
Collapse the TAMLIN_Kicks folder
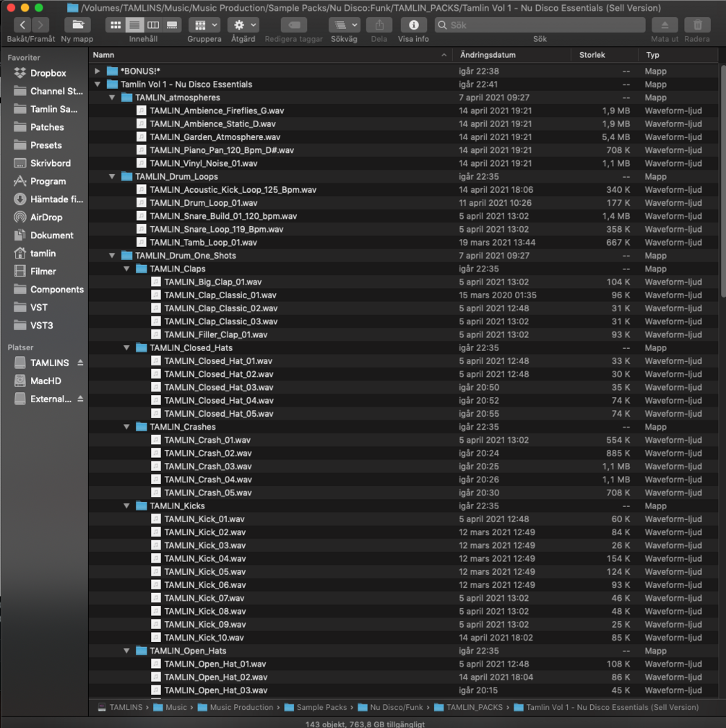[x=126, y=506]
